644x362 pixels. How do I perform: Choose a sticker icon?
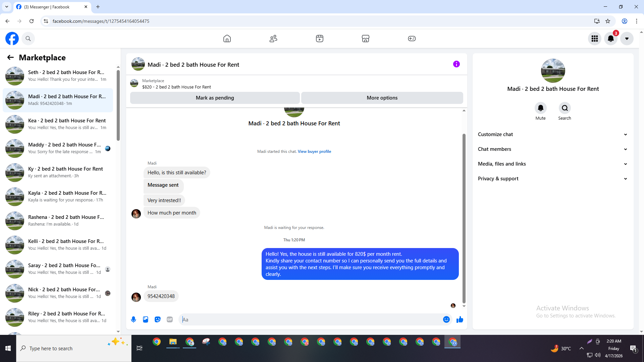pos(158,319)
